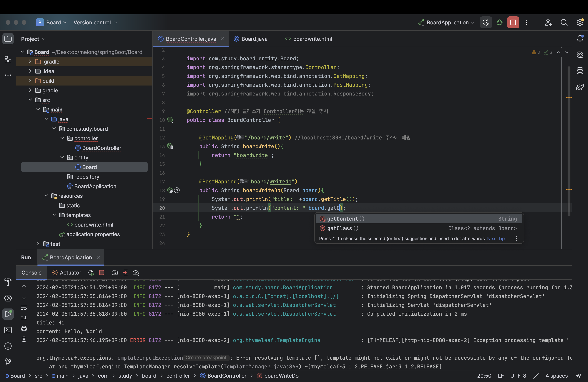Open the Git tool window icon

pos(8,362)
